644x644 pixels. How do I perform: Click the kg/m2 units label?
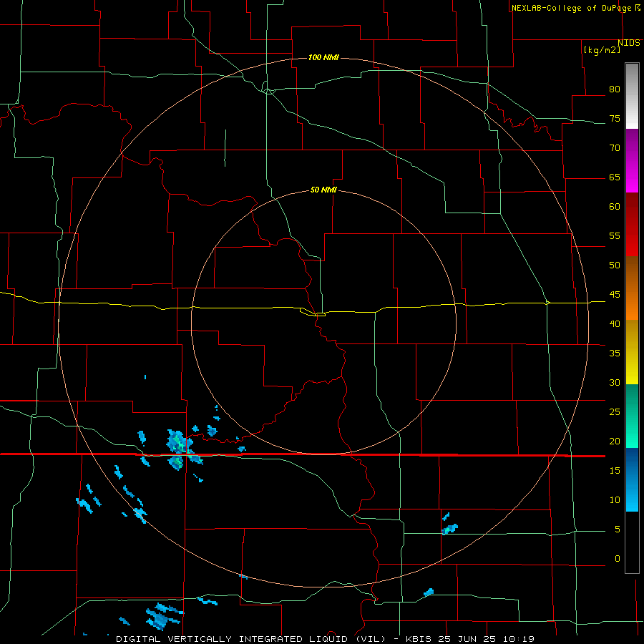(x=602, y=50)
